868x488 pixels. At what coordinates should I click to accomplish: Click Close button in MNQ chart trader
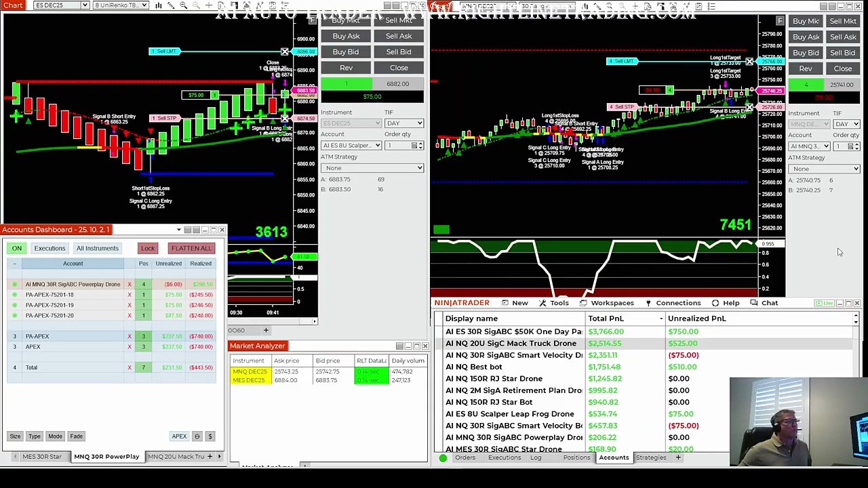[x=843, y=69]
